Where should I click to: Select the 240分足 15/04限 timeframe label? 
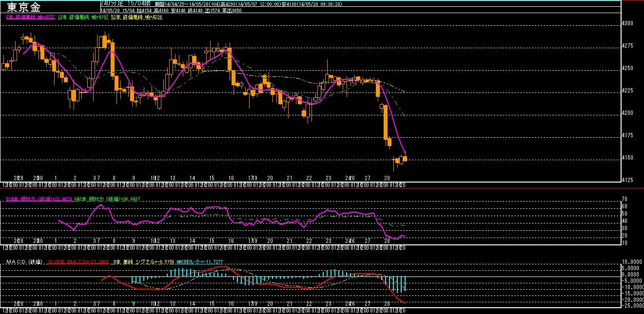pos(125,3)
